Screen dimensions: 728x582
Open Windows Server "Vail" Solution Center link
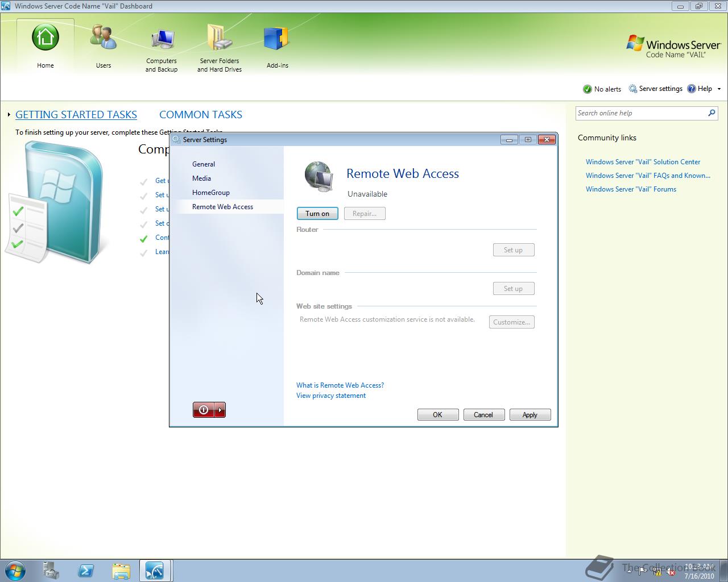(x=643, y=162)
